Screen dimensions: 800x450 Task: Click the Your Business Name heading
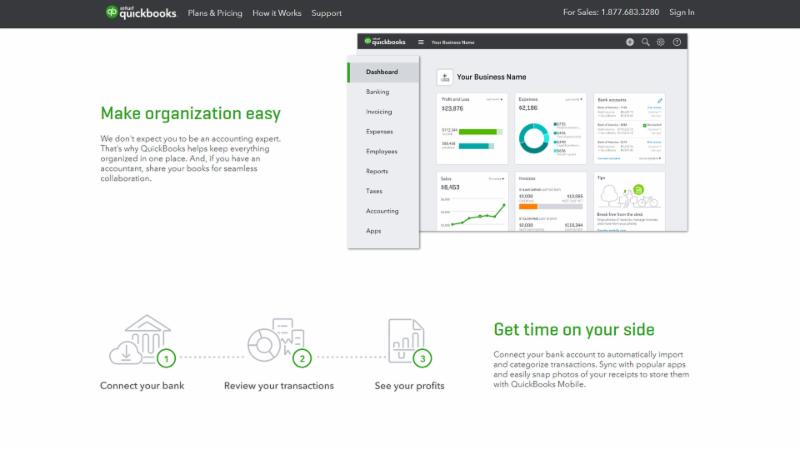pos(491,77)
